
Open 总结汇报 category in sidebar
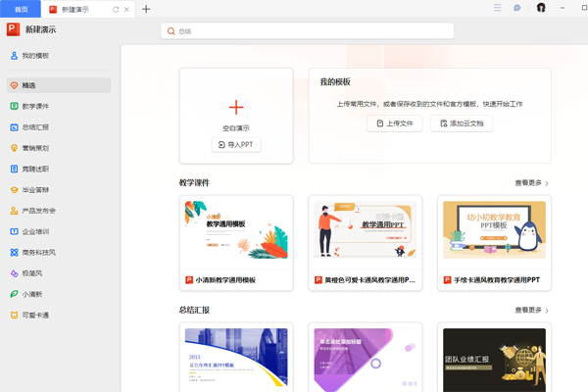tap(35, 127)
